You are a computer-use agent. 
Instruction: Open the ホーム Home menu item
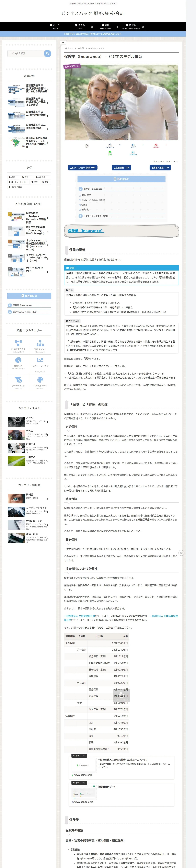(55, 27)
